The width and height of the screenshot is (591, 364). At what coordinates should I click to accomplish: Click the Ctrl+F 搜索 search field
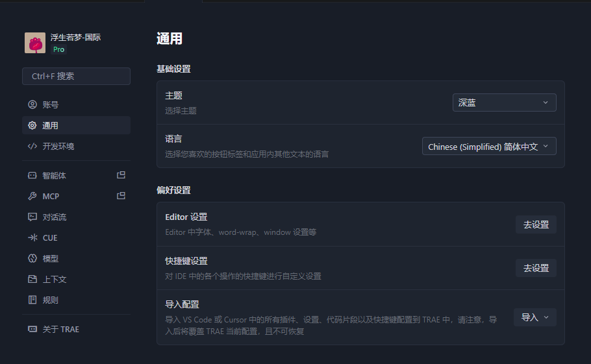coord(76,76)
